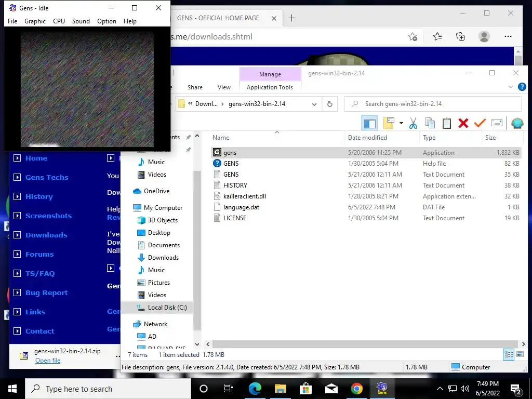Screen dimensions: 532x399
Task: Sort by the Size column header
Action: [490, 137]
